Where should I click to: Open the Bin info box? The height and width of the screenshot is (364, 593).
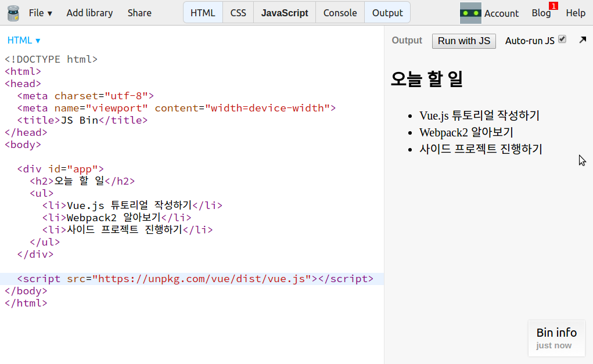pos(556,338)
